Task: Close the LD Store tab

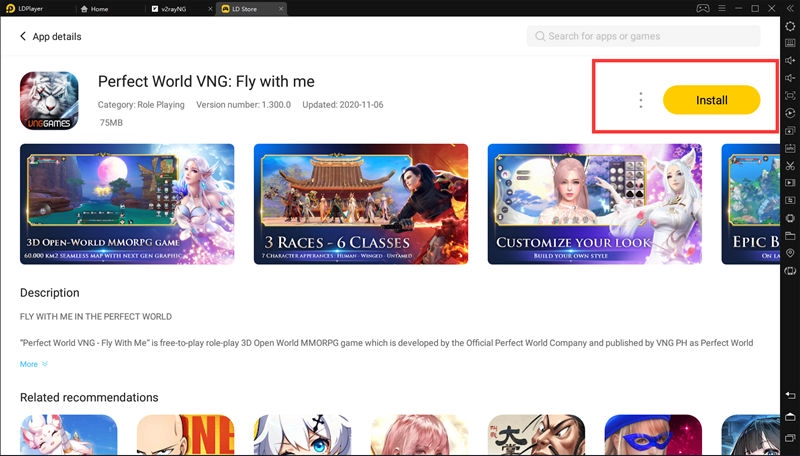Action: pyautogui.click(x=281, y=9)
